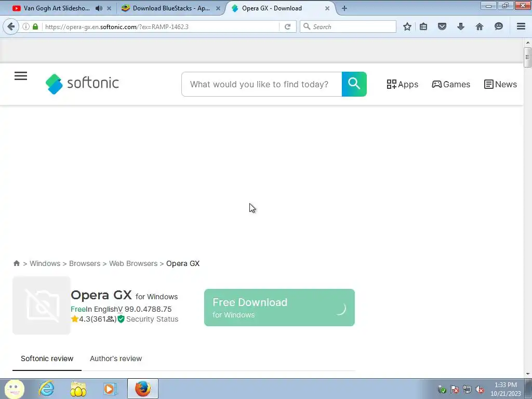
Task: Save page to Pocket icon
Action: tap(442, 26)
